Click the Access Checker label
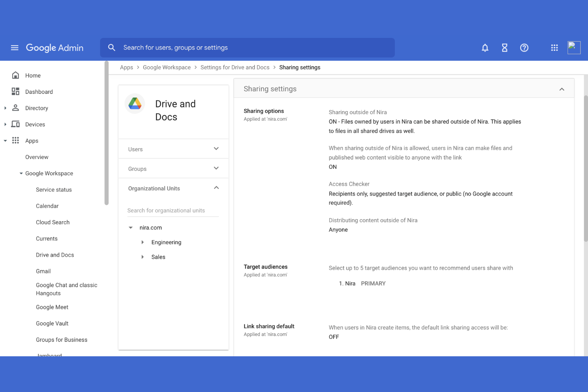The height and width of the screenshot is (392, 588). (x=349, y=184)
